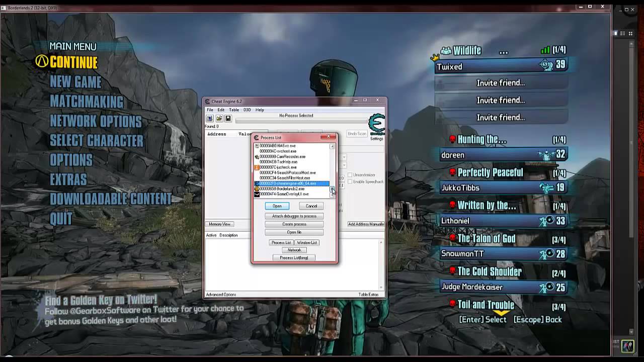
Task: Open the Help menu
Action: pos(260,110)
